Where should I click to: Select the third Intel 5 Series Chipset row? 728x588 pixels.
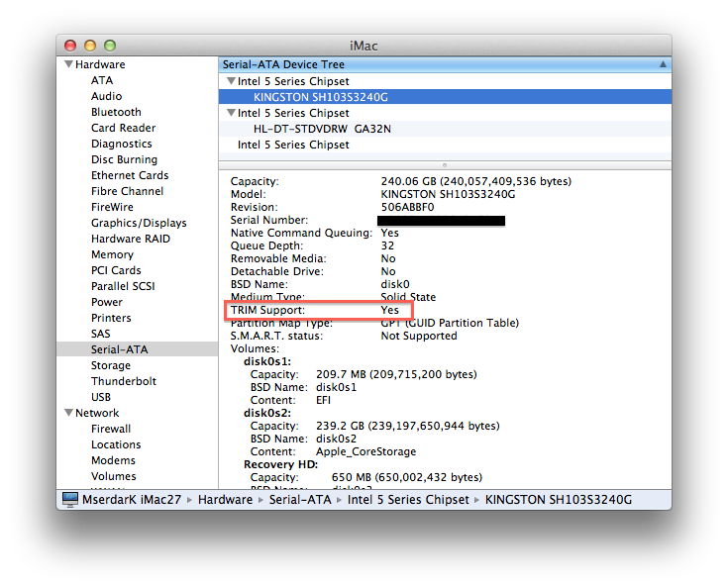445,145
